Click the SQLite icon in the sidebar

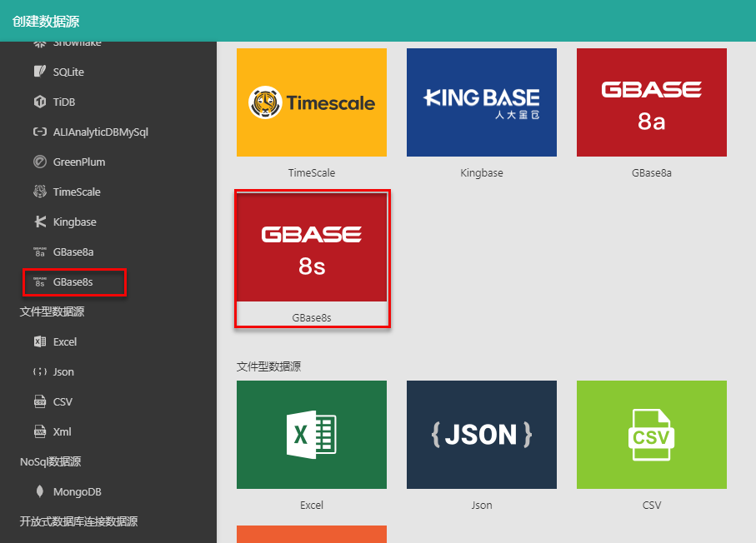point(39,72)
